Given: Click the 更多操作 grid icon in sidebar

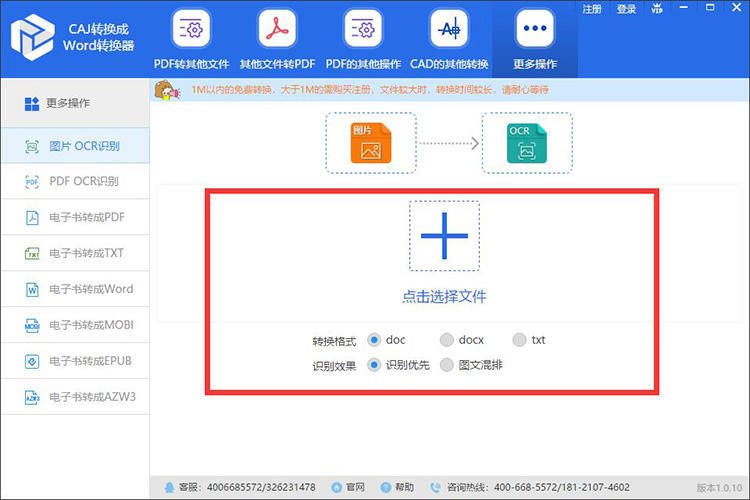Looking at the screenshot, I should [32, 103].
